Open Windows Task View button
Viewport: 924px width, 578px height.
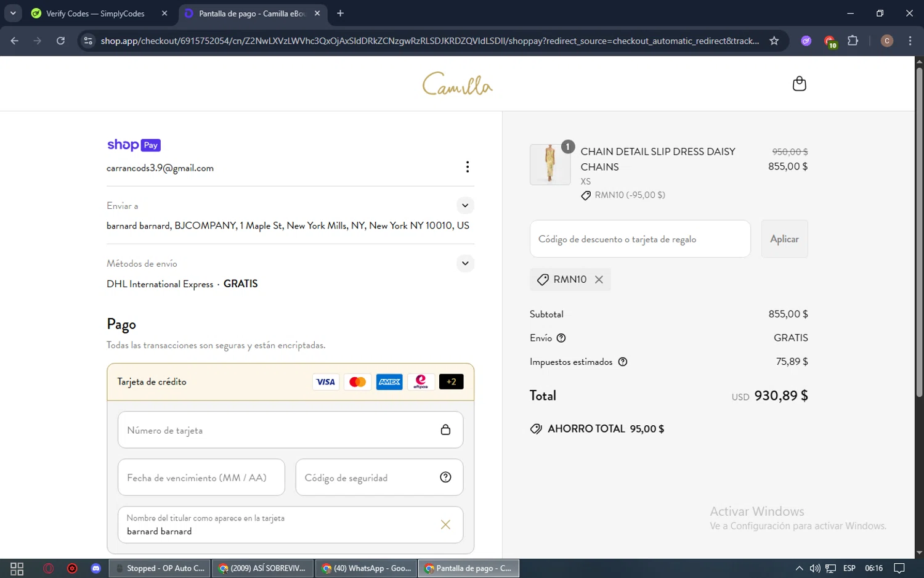coord(17,568)
